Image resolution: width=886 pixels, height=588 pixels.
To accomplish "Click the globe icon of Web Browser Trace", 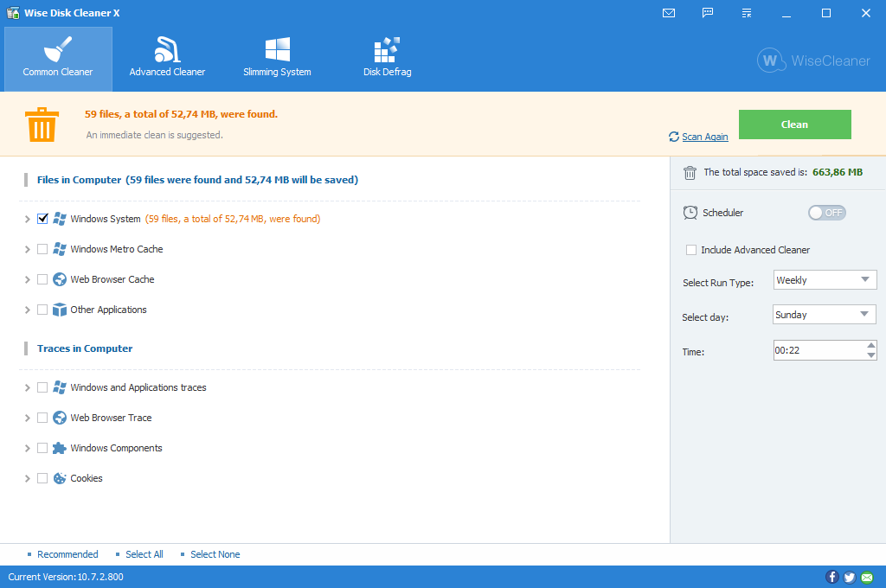I will click(60, 418).
